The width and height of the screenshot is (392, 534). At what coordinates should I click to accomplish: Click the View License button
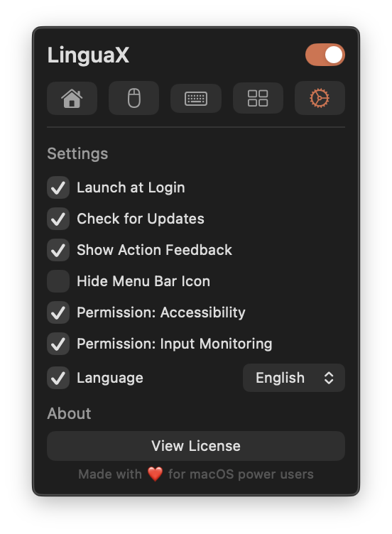coord(196,446)
